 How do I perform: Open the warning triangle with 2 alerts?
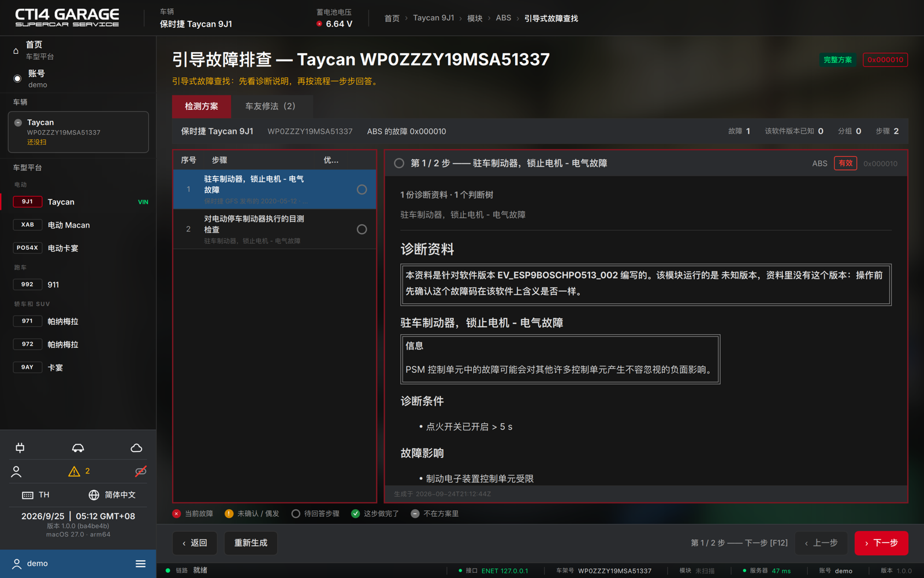(79, 471)
